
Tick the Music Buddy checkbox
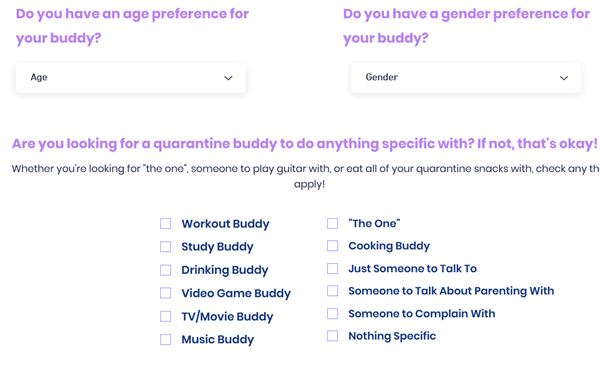[x=165, y=339]
